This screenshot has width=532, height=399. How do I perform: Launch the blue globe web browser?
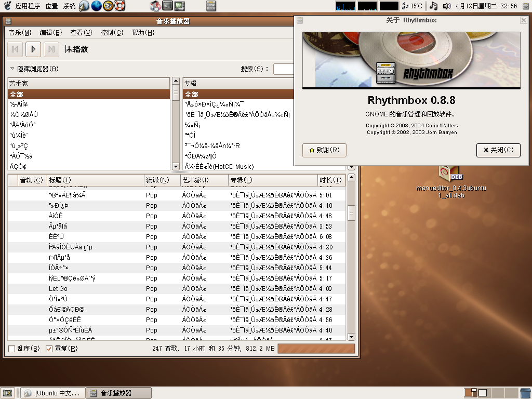(x=96, y=6)
